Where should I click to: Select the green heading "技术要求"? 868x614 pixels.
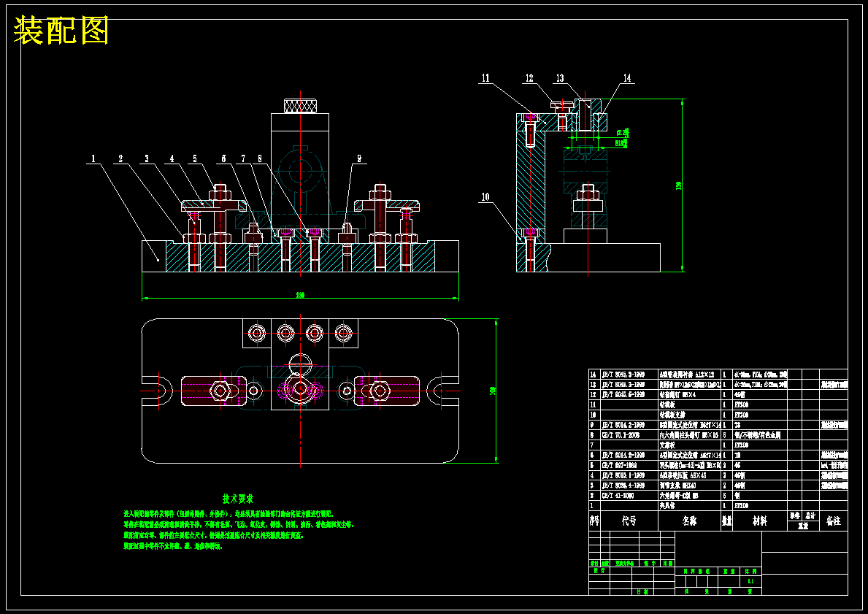238,499
